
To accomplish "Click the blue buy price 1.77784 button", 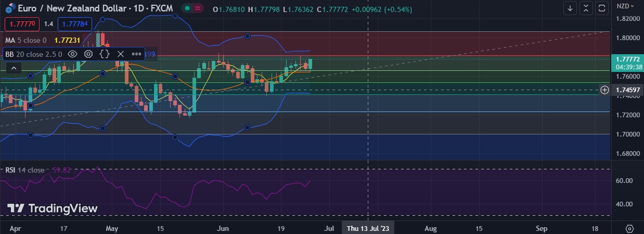I will [x=74, y=23].
